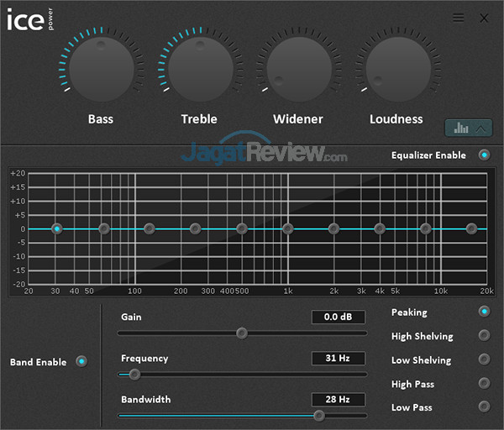Click the Treble knob
This screenshot has width=504, height=430.
[x=199, y=70]
